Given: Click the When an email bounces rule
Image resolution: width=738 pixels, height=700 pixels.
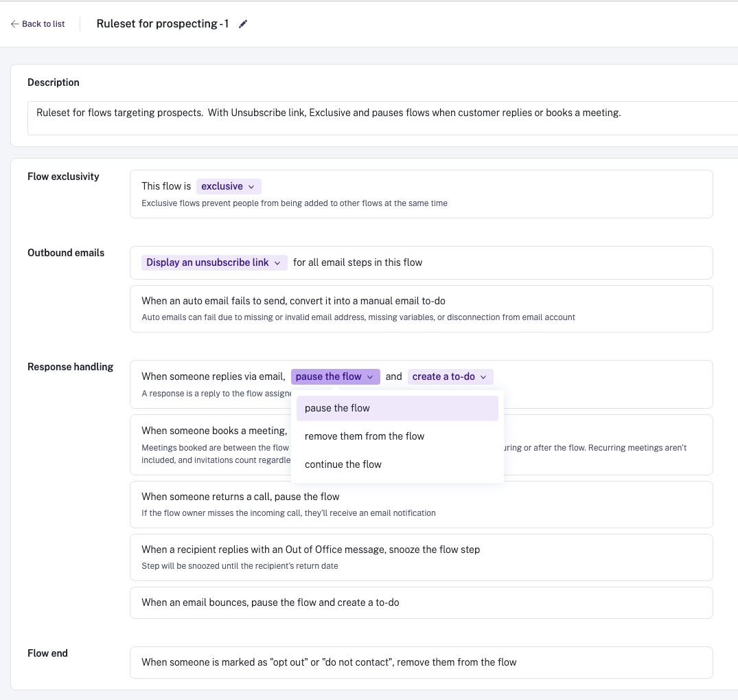Looking at the screenshot, I should coord(422,603).
